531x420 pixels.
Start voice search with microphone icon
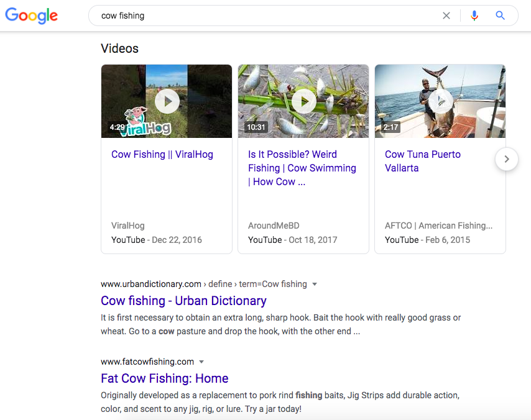pyautogui.click(x=474, y=16)
